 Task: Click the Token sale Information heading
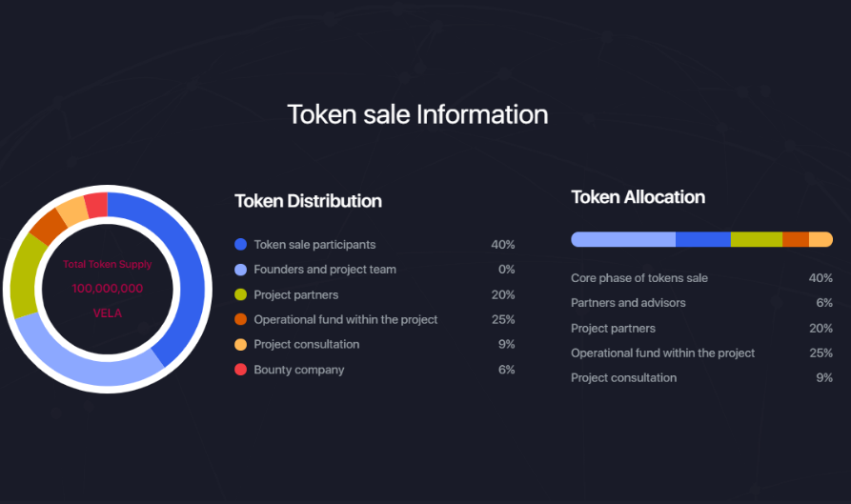point(417,114)
